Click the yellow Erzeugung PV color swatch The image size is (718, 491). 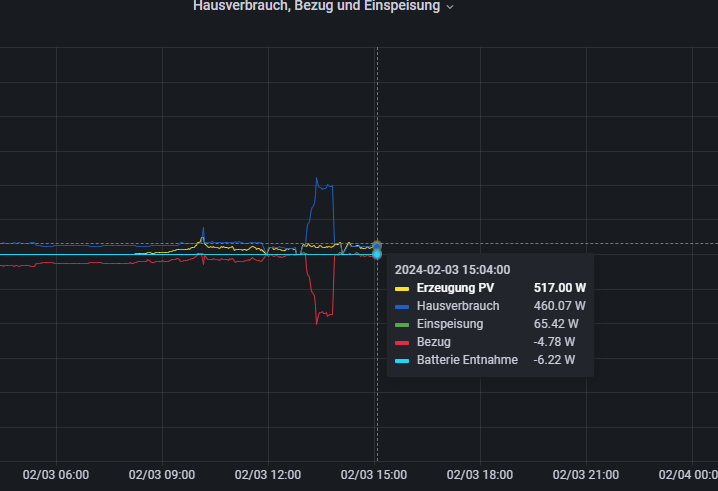[402, 288]
